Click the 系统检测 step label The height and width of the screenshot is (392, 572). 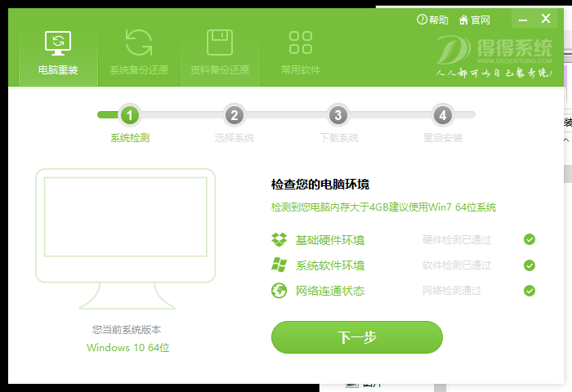[130, 138]
